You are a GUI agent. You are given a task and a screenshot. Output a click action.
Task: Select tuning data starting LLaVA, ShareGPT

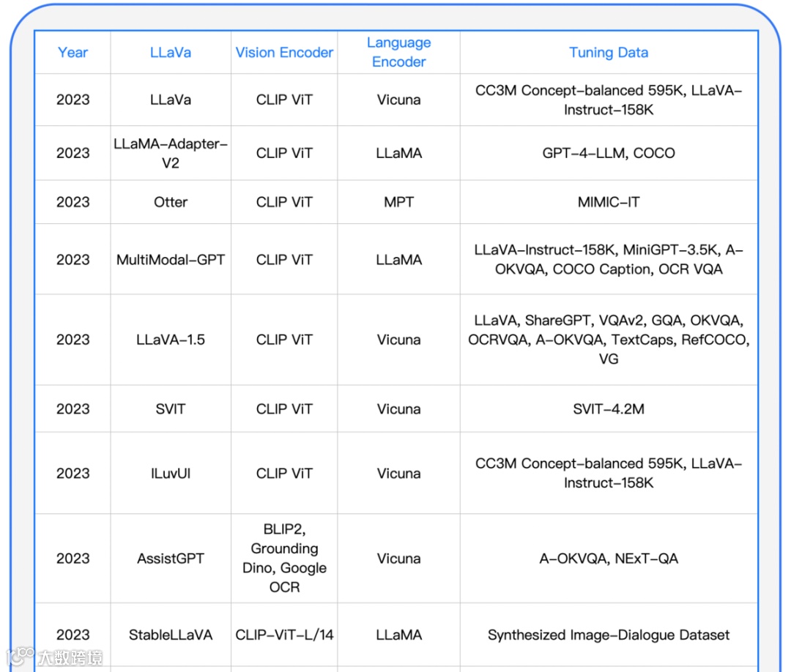pyautogui.click(x=609, y=340)
